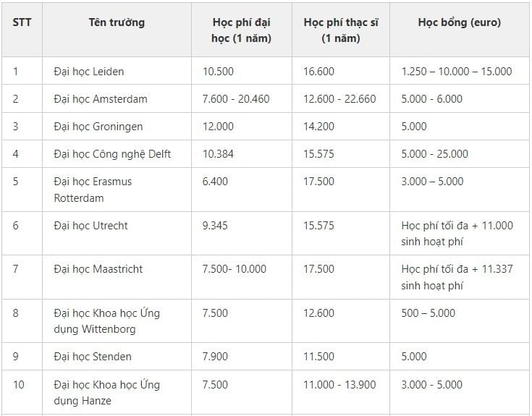Select Delft's undergraduate fee "10.384"

tap(219, 154)
